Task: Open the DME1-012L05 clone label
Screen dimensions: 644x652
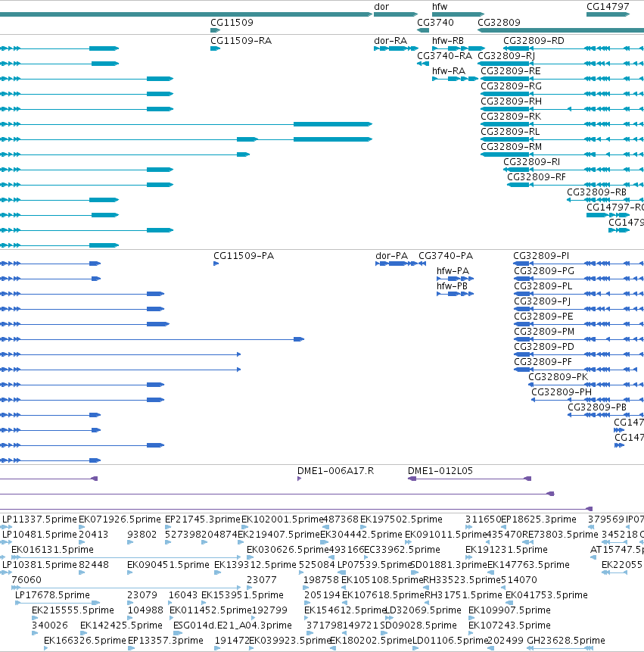Action: 440,471
